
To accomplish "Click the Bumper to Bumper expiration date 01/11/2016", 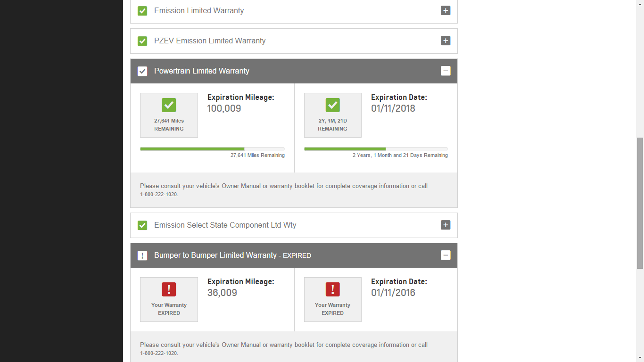I will tap(393, 293).
